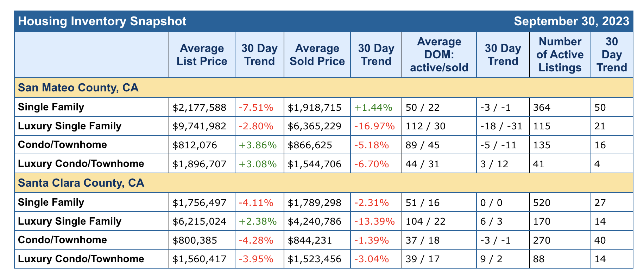Click the $9,741,982 list price value

200,126
